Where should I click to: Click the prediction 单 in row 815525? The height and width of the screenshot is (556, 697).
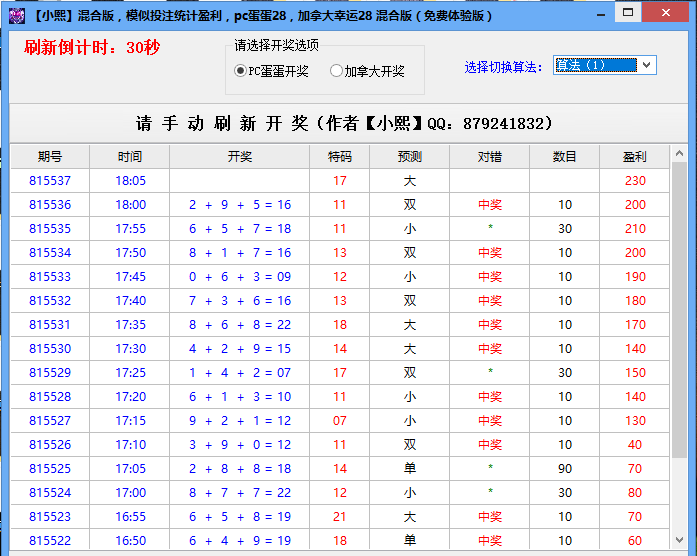tap(409, 469)
